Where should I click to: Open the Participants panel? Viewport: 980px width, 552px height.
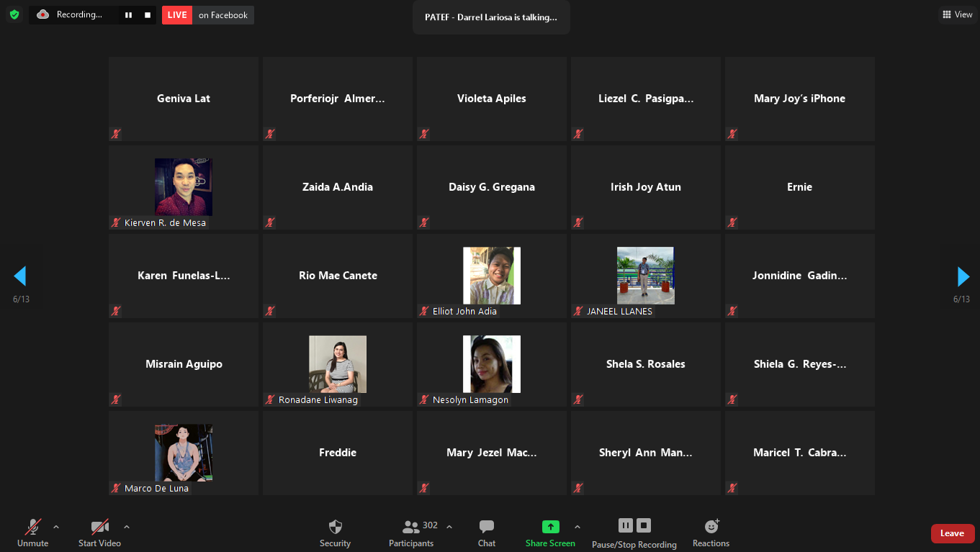point(412,533)
